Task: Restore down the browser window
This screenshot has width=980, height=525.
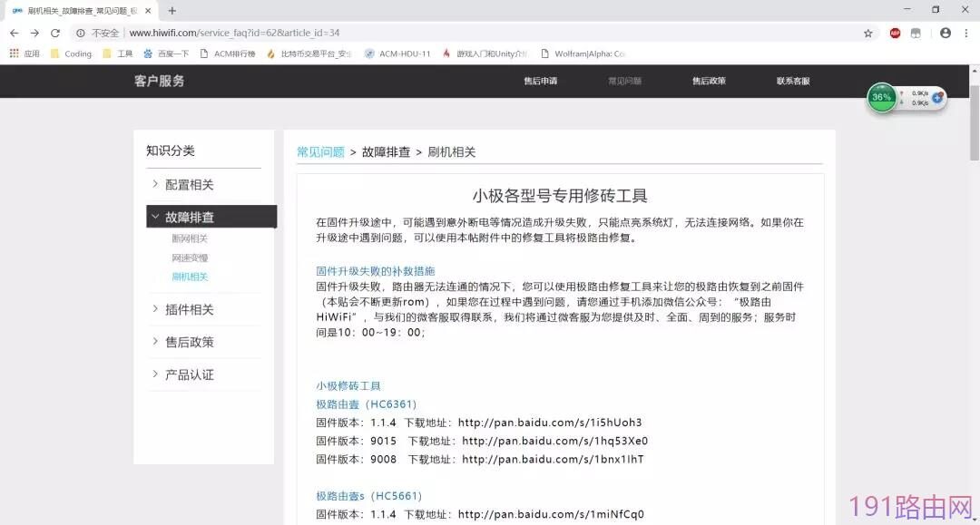Action: click(936, 10)
